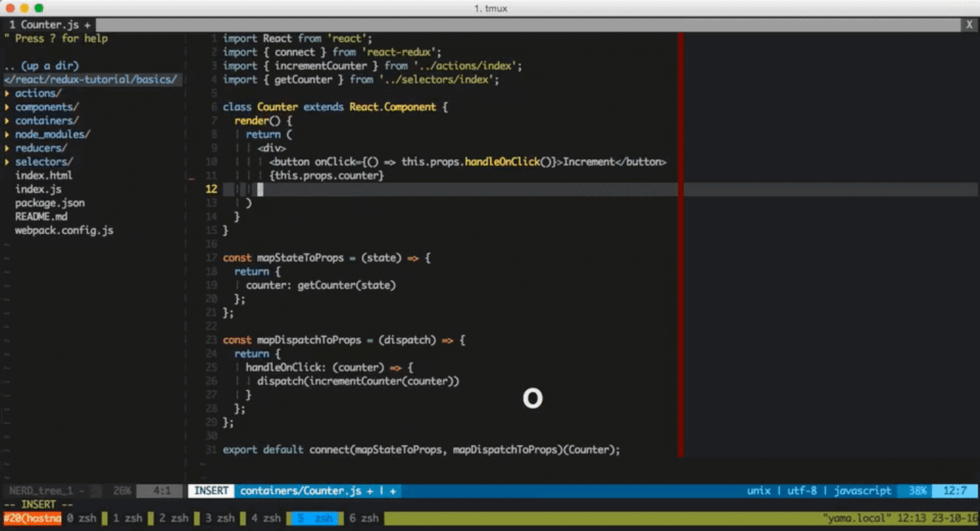Open package.json file
Screen dimensions: 980x531
pos(50,203)
